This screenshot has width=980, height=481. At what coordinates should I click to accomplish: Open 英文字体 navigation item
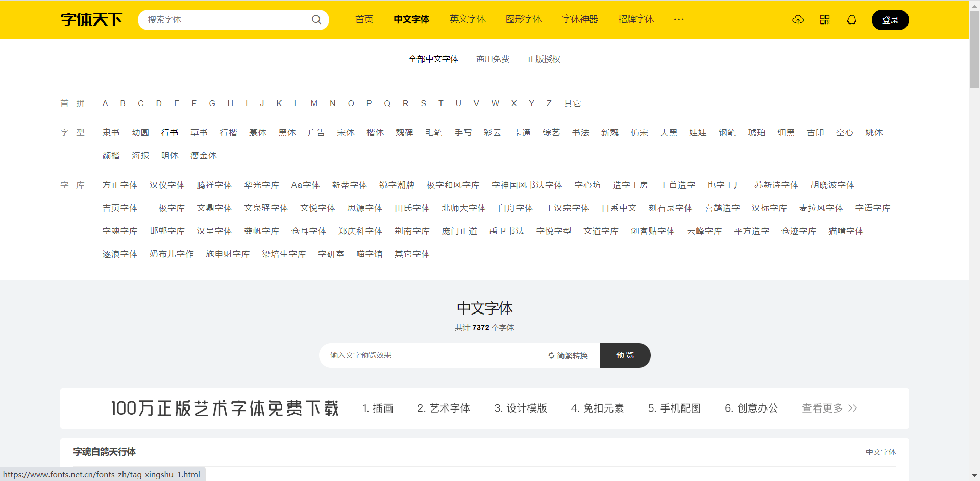click(468, 19)
